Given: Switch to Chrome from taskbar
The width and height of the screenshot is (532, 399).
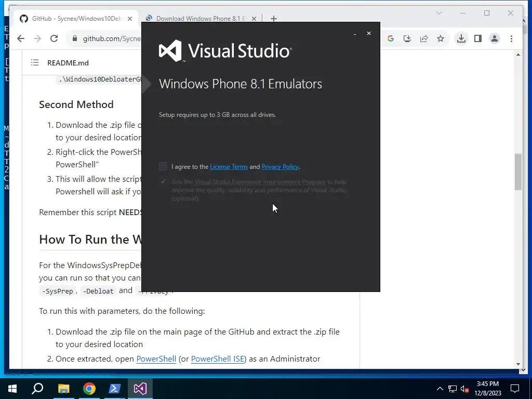Looking at the screenshot, I should coord(89,389).
